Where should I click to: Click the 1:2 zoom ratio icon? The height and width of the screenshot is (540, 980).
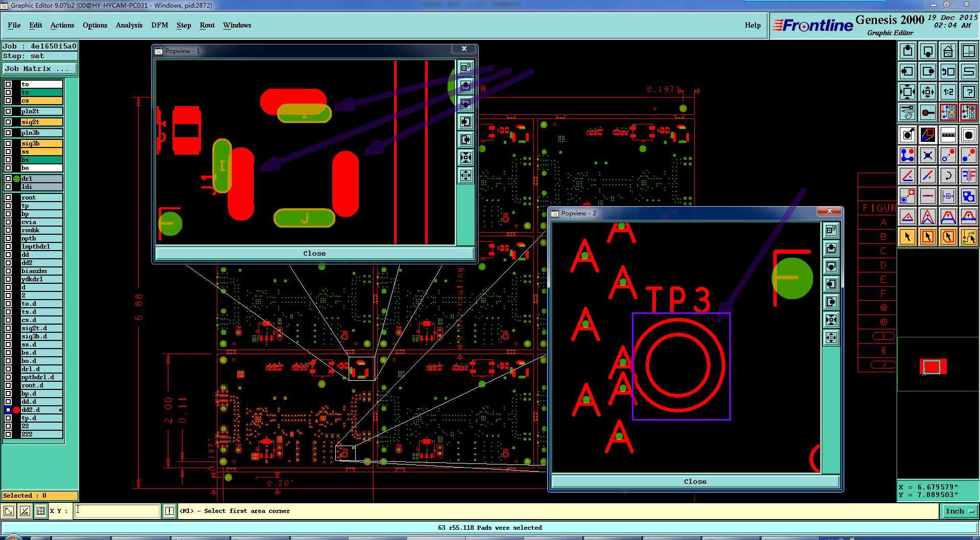click(948, 92)
